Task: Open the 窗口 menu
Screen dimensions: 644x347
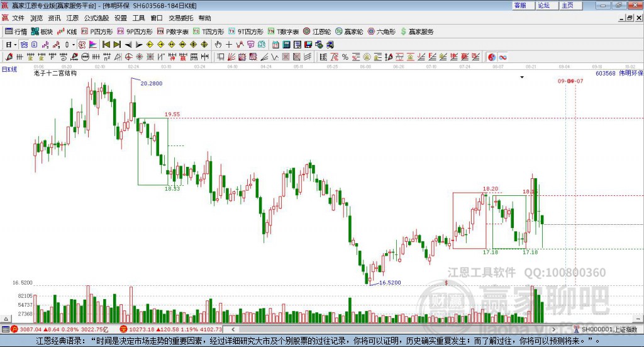Action: pos(157,18)
